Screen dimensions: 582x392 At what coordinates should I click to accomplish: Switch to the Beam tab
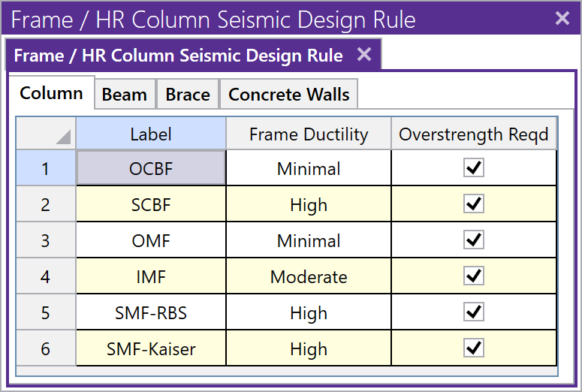(125, 95)
